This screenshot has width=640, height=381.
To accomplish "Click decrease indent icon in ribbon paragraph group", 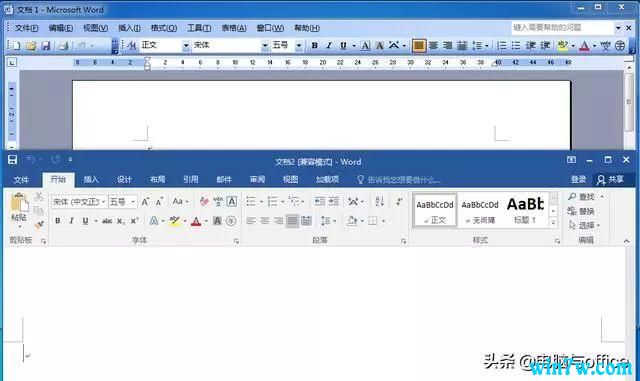I will pos(320,201).
